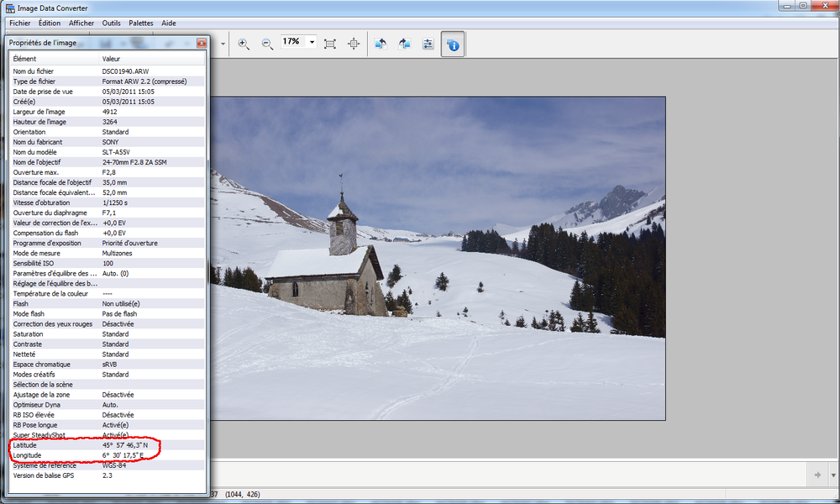Screen dimensions: 840x504
Task: Select the Longitude value 6° 30' 17,5" E
Action: tap(123, 455)
